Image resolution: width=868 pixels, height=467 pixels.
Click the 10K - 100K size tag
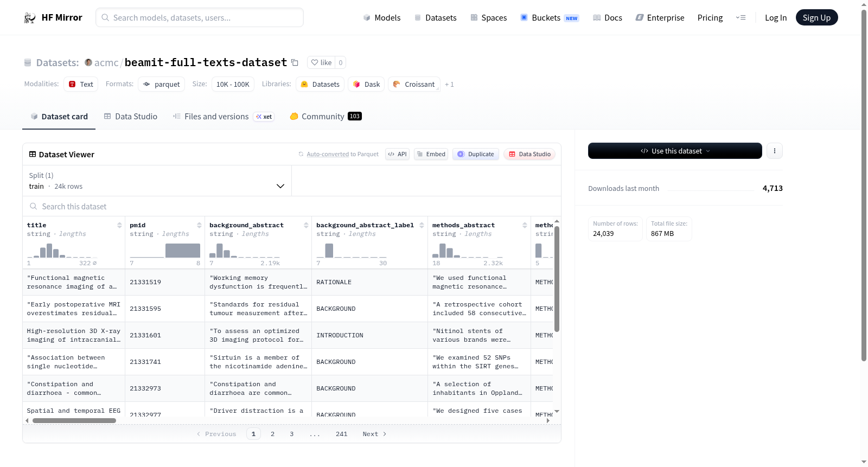pos(233,84)
